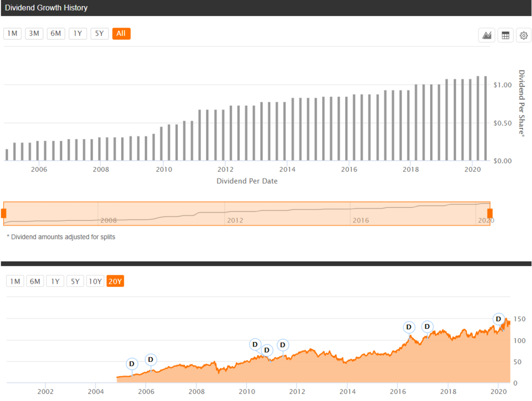Click the first dividend bar before 2006
The height and width of the screenshot is (401, 532).
tap(7, 155)
